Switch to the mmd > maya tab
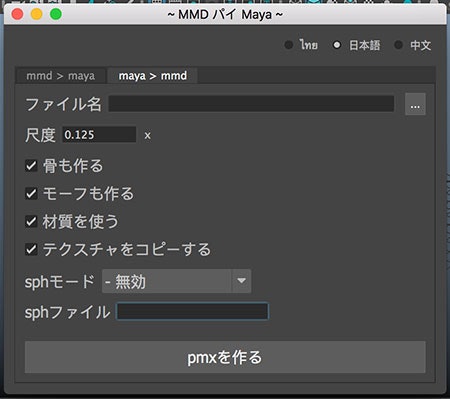 pyautogui.click(x=61, y=76)
